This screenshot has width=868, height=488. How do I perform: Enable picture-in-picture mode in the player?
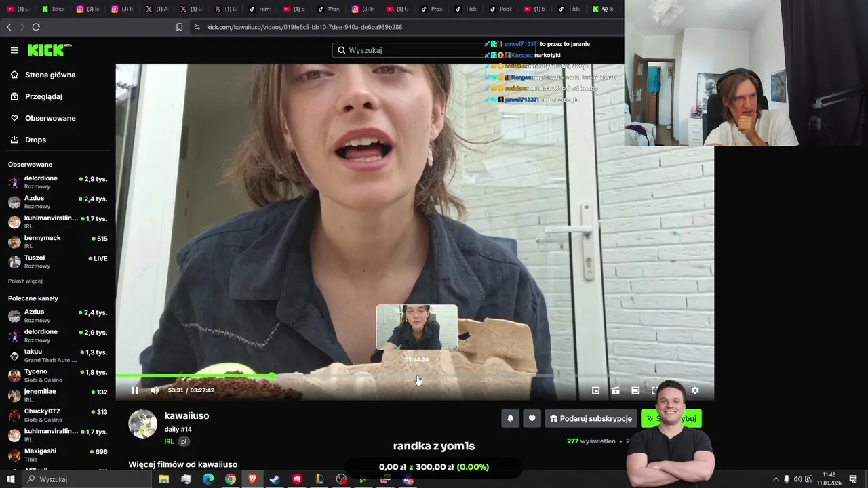(596, 390)
